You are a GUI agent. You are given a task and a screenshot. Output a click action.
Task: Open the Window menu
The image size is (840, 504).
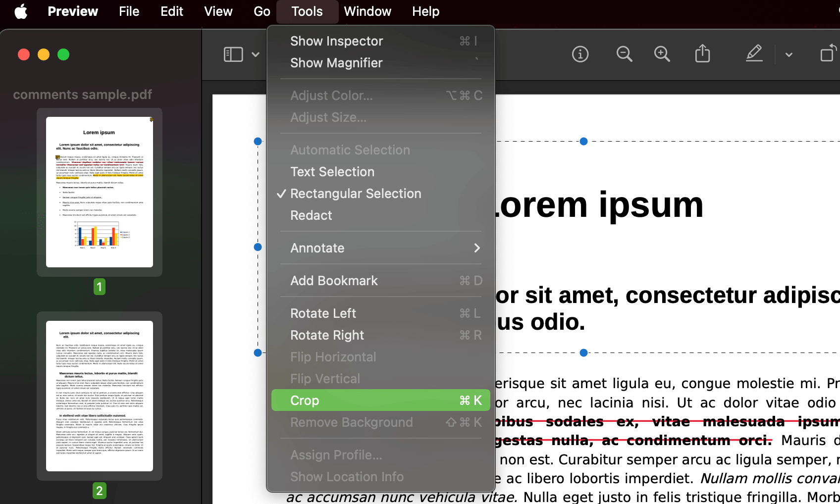point(367,11)
